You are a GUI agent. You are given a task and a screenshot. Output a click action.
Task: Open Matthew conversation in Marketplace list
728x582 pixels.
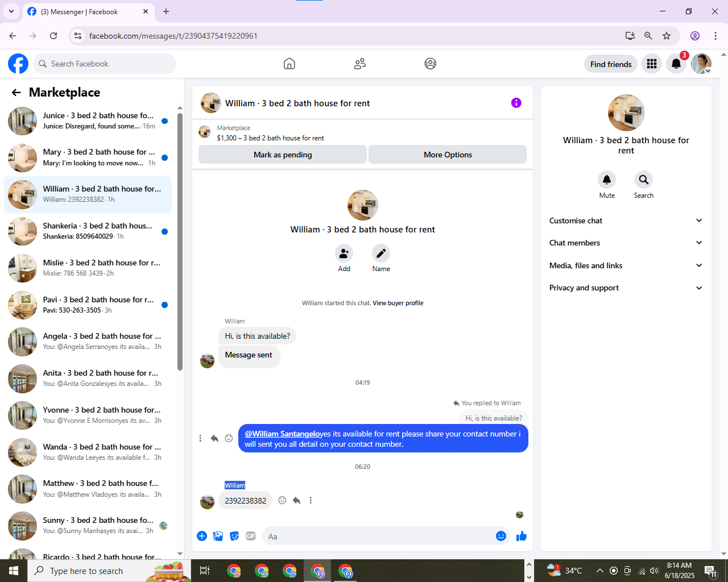88,489
